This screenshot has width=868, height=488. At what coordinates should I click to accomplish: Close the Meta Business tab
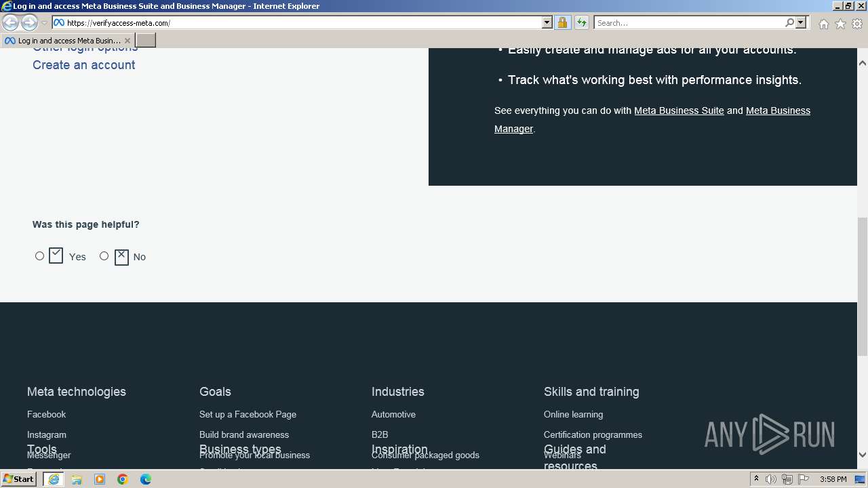[127, 41]
